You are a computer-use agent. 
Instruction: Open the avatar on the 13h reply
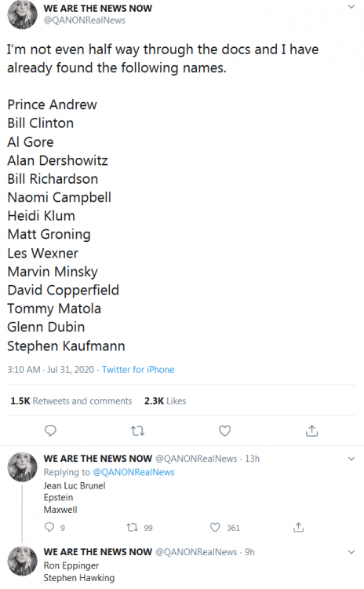(23, 467)
